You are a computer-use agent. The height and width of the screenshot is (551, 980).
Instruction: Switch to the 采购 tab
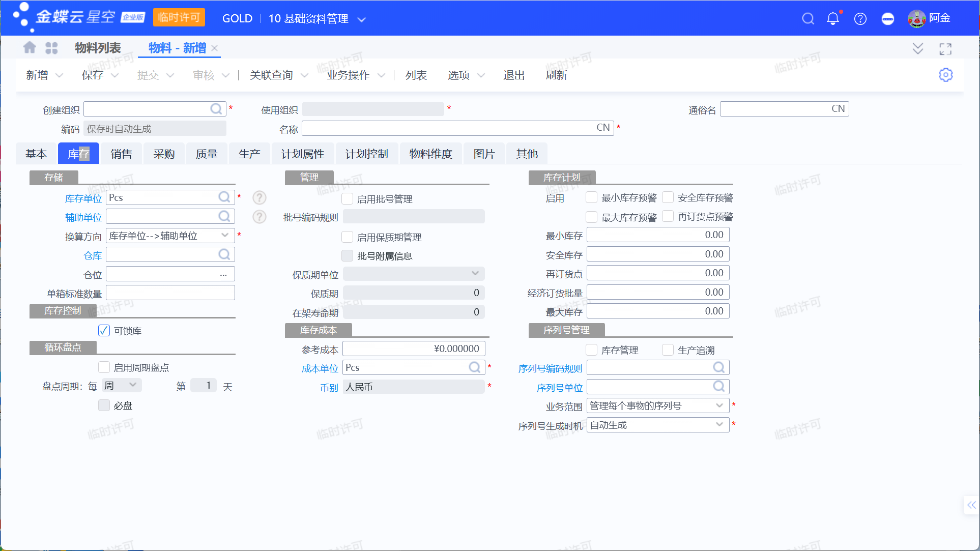pyautogui.click(x=164, y=154)
